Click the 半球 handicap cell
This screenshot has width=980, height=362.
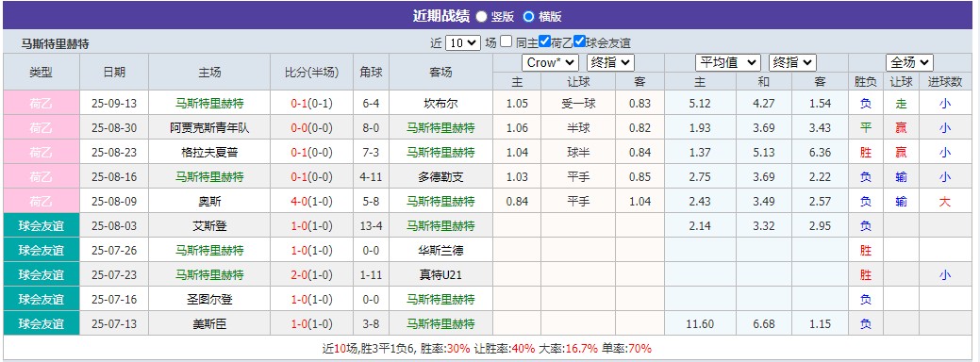pos(578,128)
